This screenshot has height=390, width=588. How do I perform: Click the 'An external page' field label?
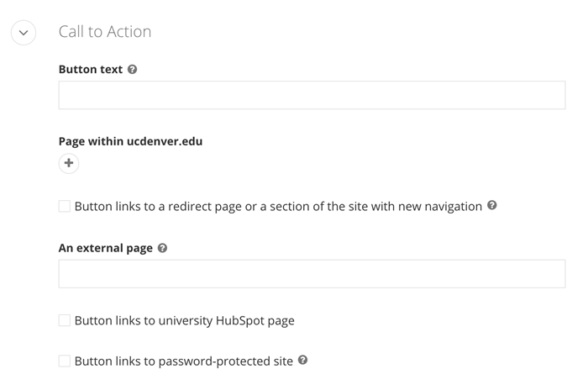pos(106,249)
